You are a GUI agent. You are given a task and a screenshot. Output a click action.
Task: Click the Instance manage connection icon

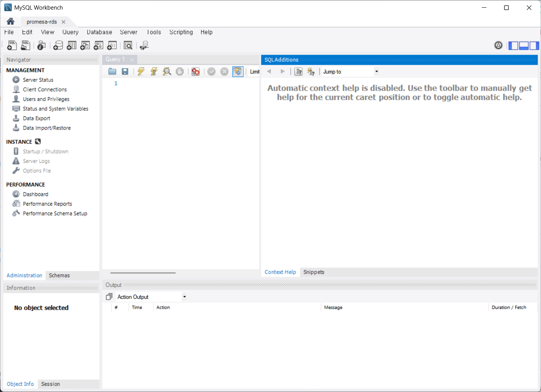point(38,141)
